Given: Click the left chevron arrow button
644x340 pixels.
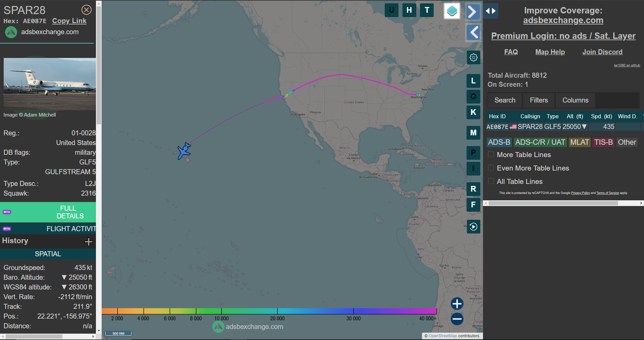Looking at the screenshot, I should [x=473, y=32].
